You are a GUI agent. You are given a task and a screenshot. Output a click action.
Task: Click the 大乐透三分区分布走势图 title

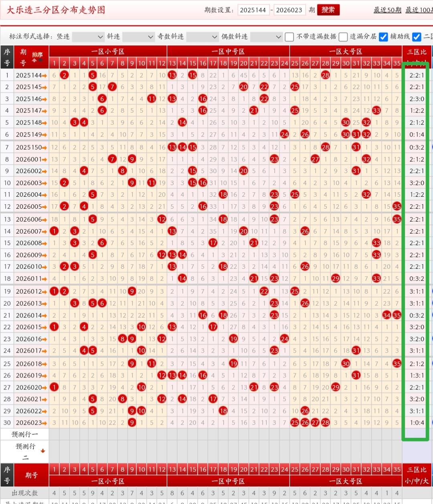[x=56, y=10]
